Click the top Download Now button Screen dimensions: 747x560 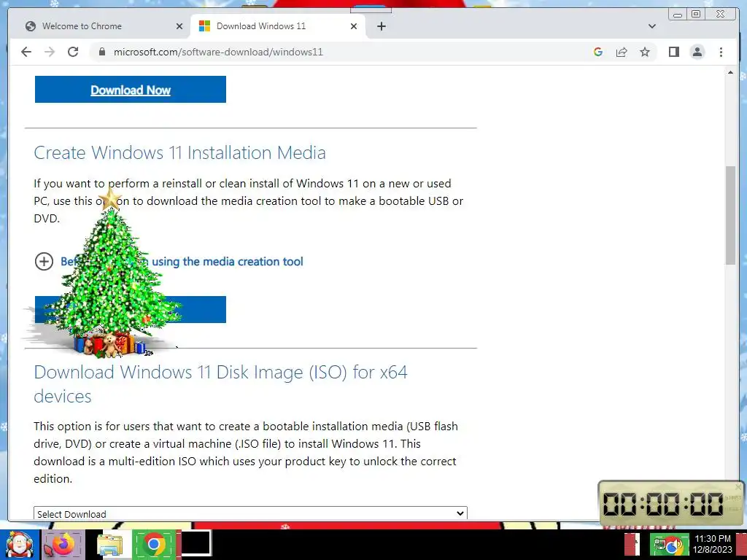click(130, 90)
